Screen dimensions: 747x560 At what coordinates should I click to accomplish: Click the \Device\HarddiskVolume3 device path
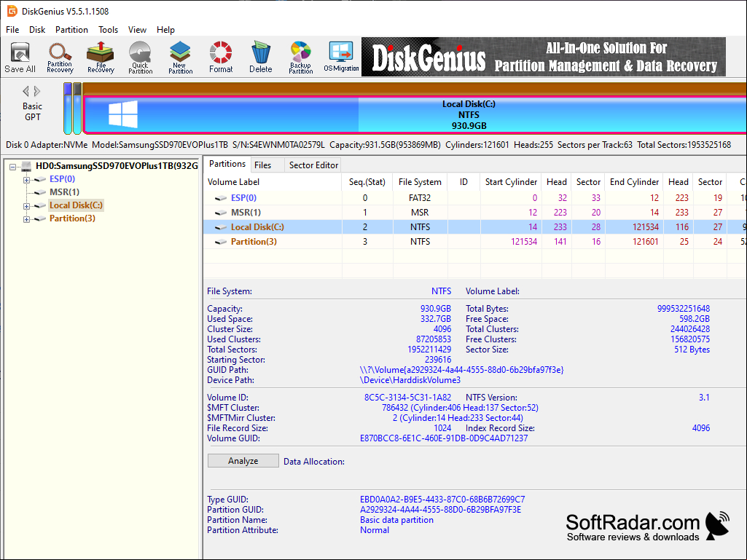pos(410,380)
